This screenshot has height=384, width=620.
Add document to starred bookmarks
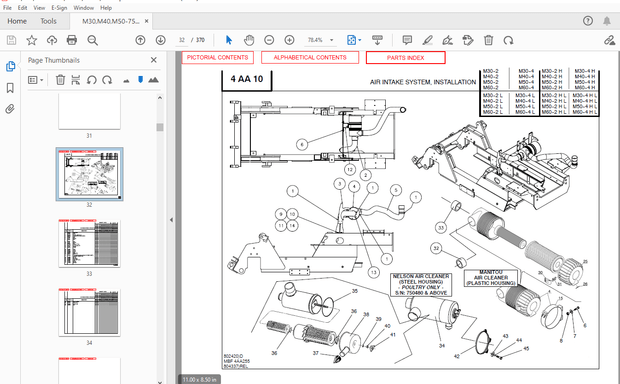pyautogui.click(x=32, y=40)
